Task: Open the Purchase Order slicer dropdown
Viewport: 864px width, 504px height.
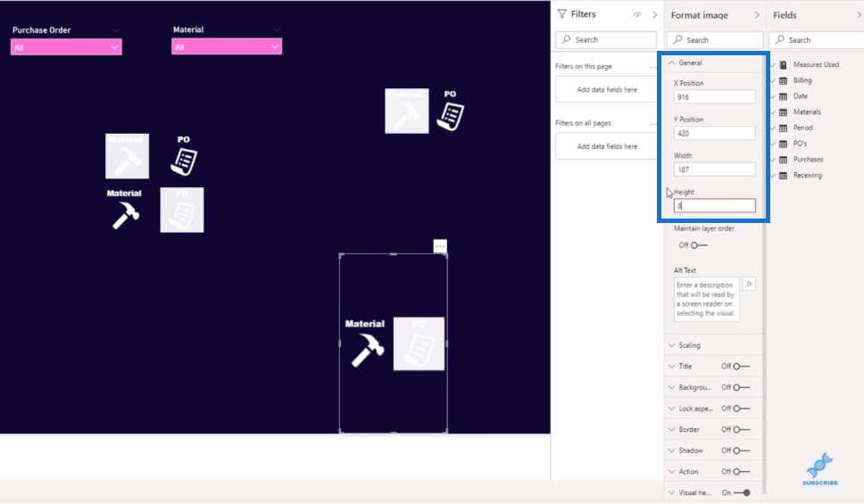Action: (66, 47)
